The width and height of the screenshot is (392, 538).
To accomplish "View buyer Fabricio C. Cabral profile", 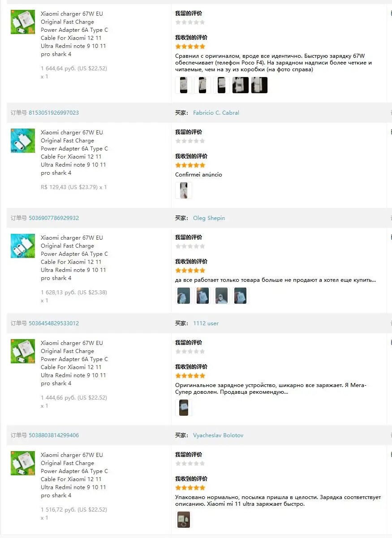I will click(216, 113).
